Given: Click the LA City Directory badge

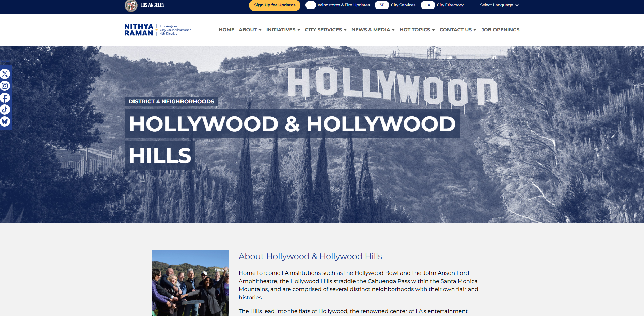Looking at the screenshot, I should pos(428,5).
